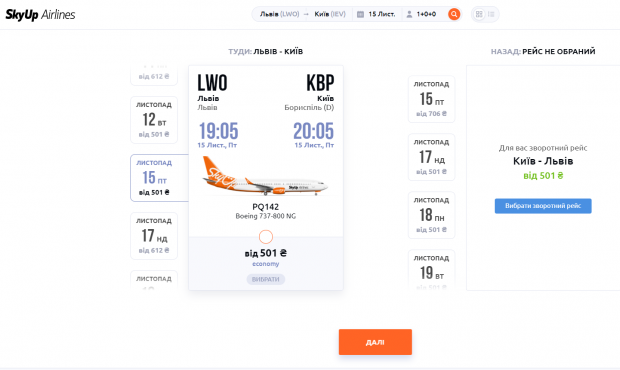Select outbound date 17 листопада нд

tap(154, 236)
